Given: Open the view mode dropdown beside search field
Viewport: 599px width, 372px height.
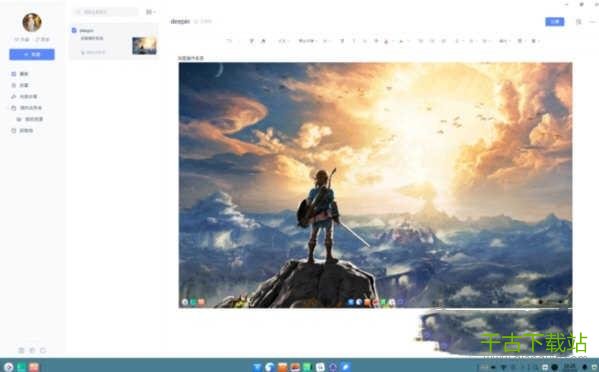Looking at the screenshot, I should coord(151,12).
